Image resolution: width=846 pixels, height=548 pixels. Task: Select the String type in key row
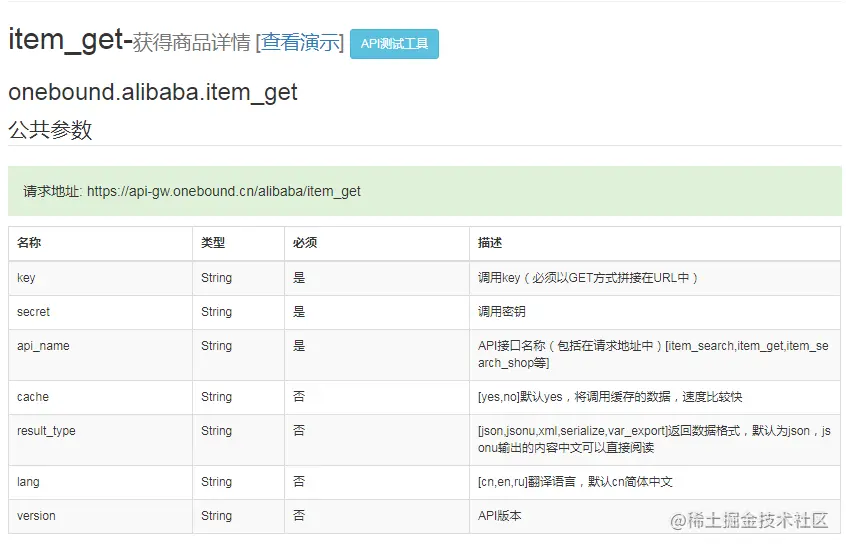(216, 278)
